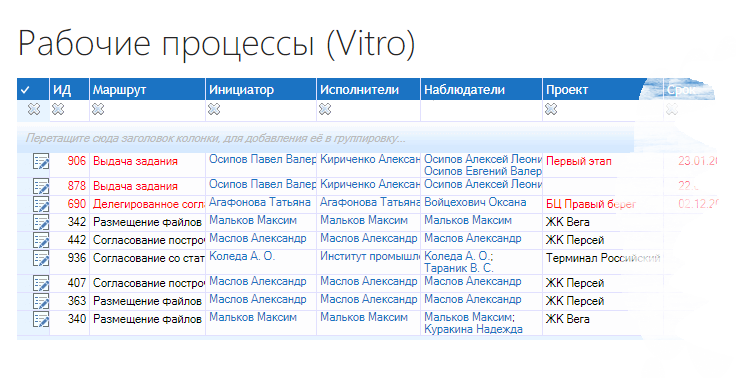Clear the Инициатор column filter

point(214,109)
